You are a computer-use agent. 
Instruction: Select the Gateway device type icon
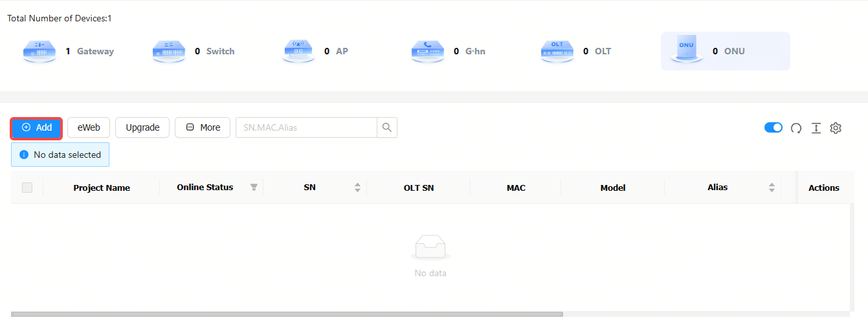pos(39,51)
